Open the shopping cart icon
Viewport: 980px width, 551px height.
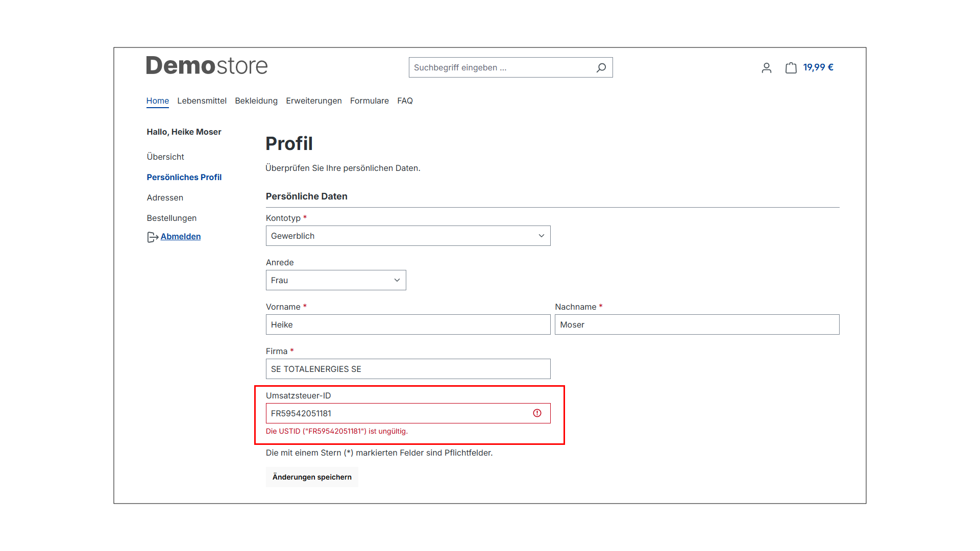pyautogui.click(x=791, y=68)
